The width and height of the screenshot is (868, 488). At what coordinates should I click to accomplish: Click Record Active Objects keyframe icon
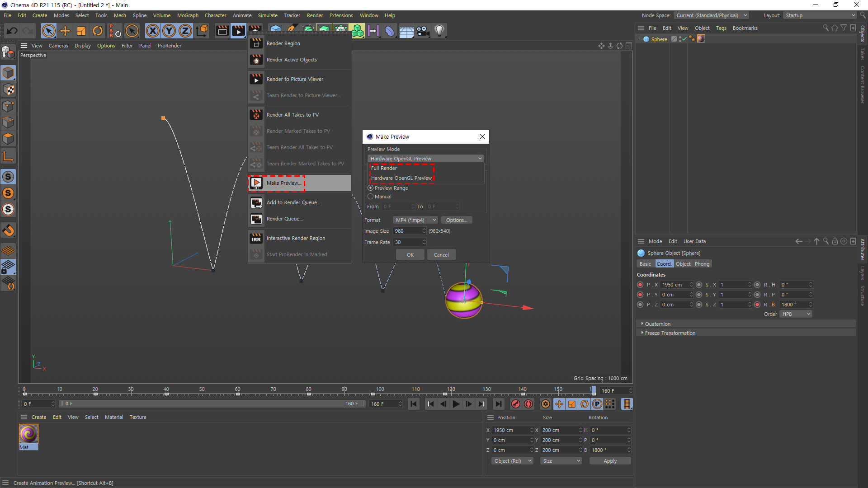515,404
